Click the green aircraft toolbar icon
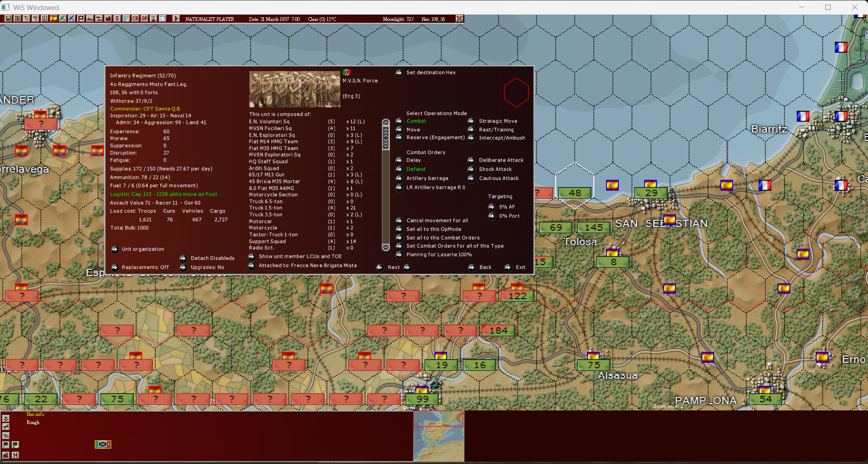The image size is (868, 464). (x=63, y=19)
